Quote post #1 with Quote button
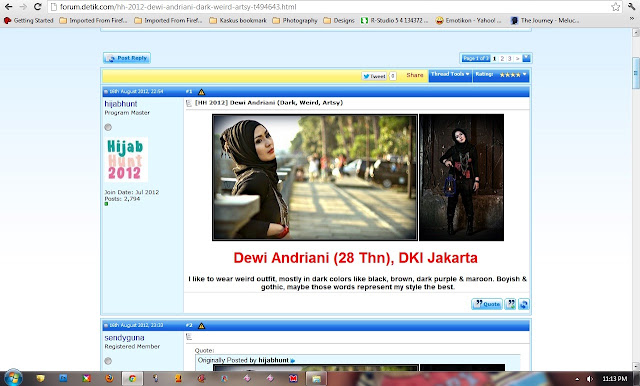 [x=487, y=304]
